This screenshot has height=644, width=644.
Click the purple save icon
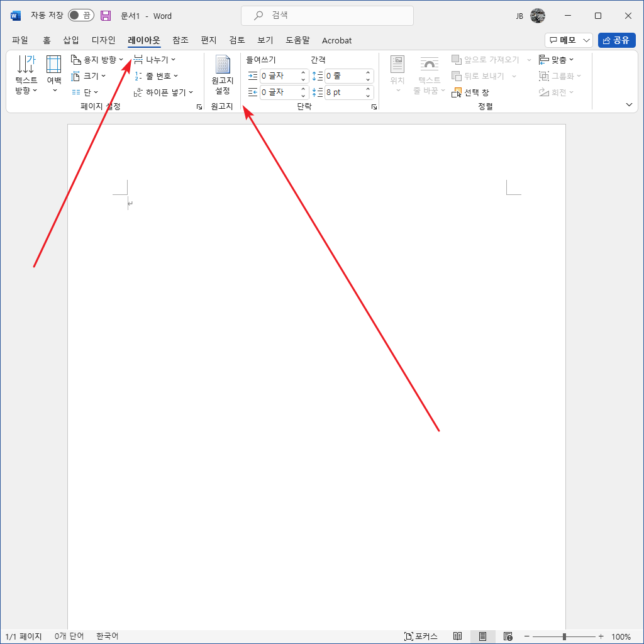106,16
